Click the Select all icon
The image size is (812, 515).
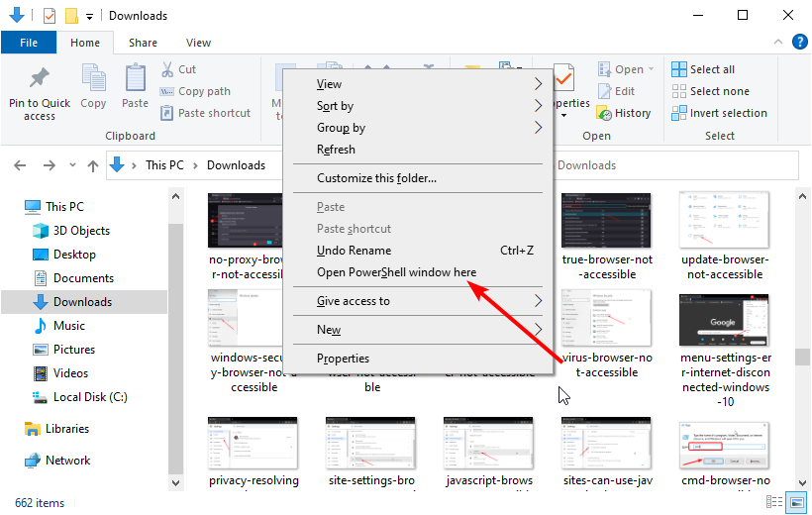(x=679, y=69)
